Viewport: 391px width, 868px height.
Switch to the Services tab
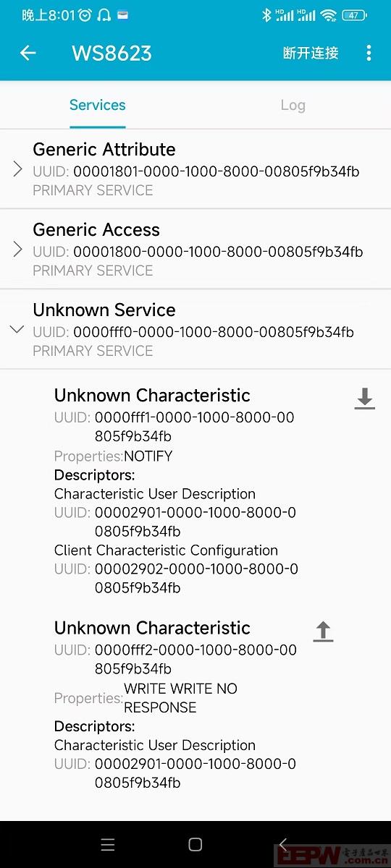point(98,105)
